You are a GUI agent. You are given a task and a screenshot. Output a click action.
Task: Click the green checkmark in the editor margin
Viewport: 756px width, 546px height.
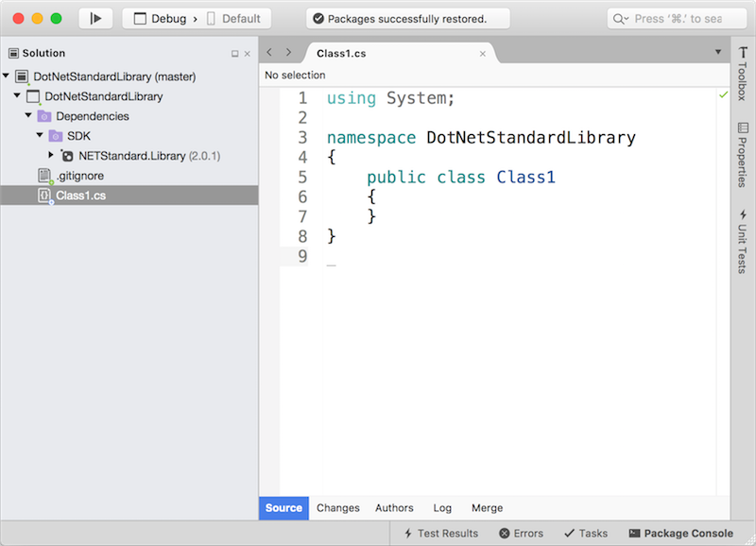coord(723,94)
